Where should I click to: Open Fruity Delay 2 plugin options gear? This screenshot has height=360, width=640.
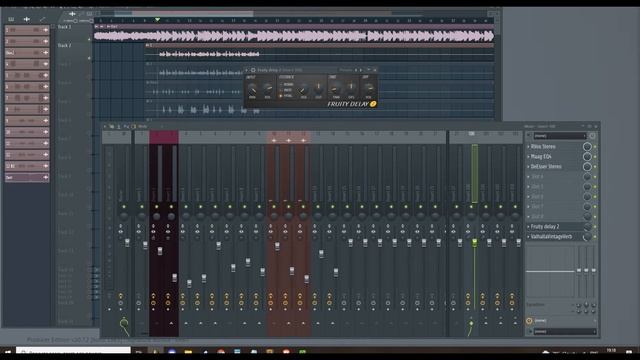pyautogui.click(x=253, y=70)
